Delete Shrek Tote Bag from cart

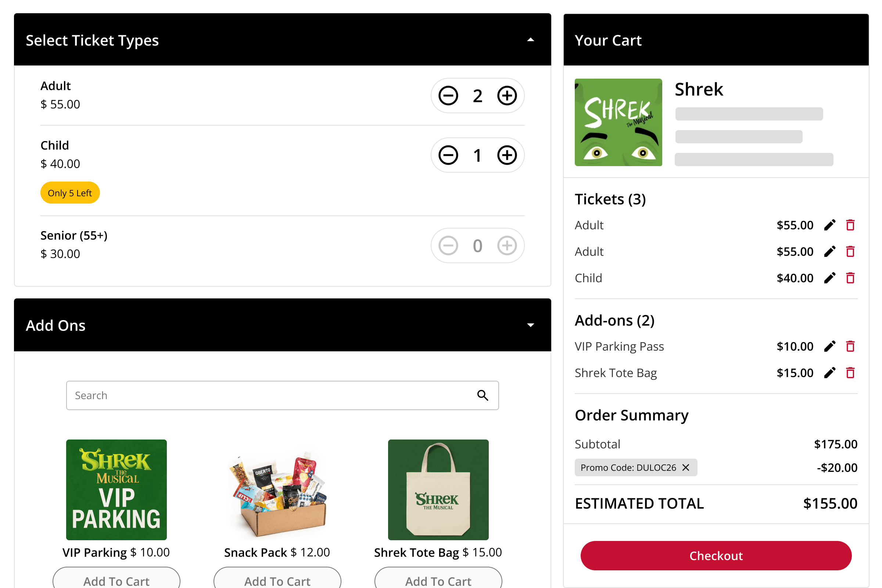click(x=850, y=373)
